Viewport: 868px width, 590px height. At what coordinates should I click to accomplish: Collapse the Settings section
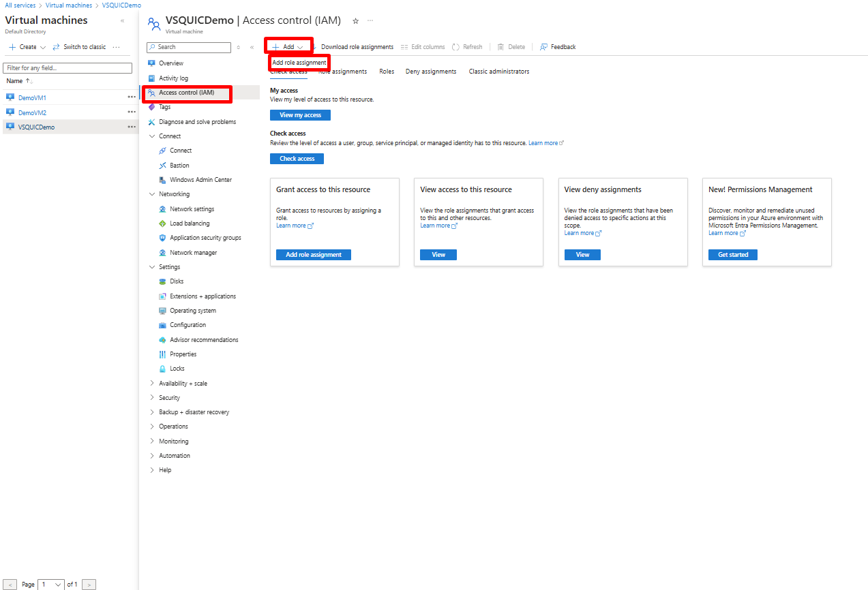(x=152, y=267)
